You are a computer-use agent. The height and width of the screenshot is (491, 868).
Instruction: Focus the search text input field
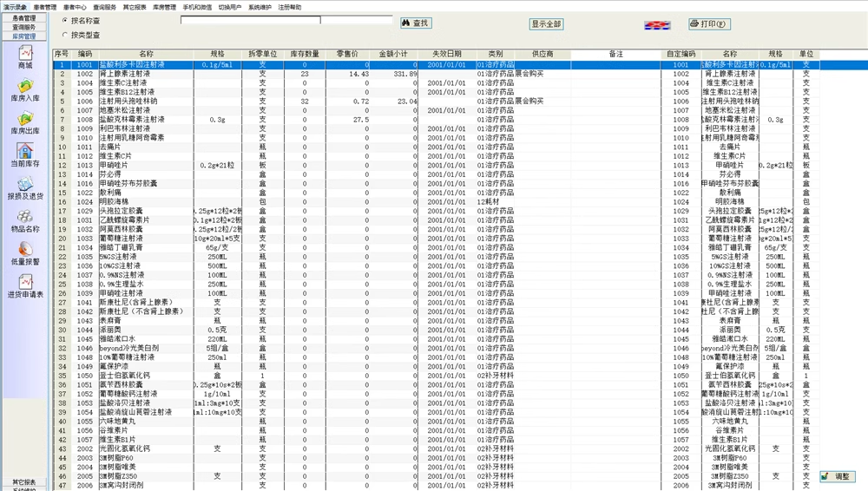[251, 20]
